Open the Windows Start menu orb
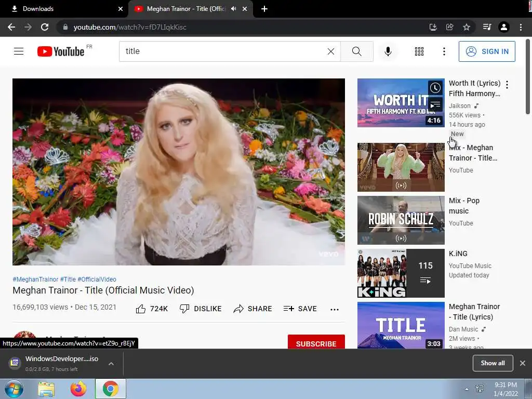Image resolution: width=532 pixels, height=399 pixels. tap(14, 389)
